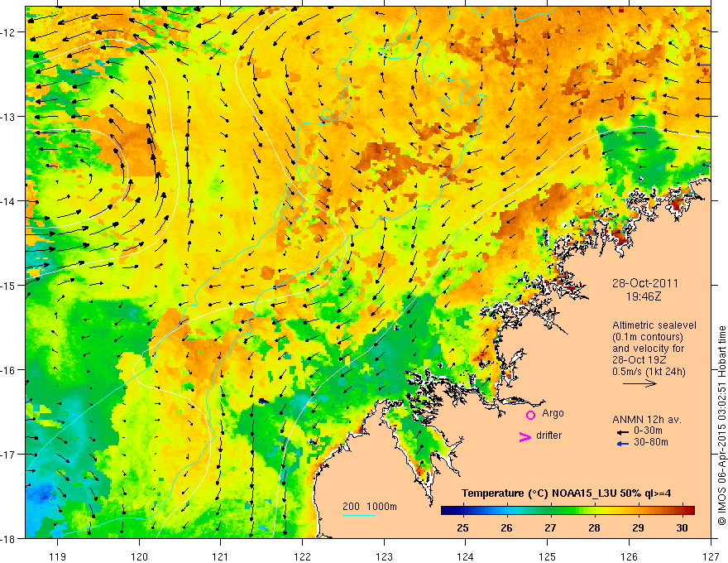
Task: Click the time label 19:46Z
Action: (644, 296)
